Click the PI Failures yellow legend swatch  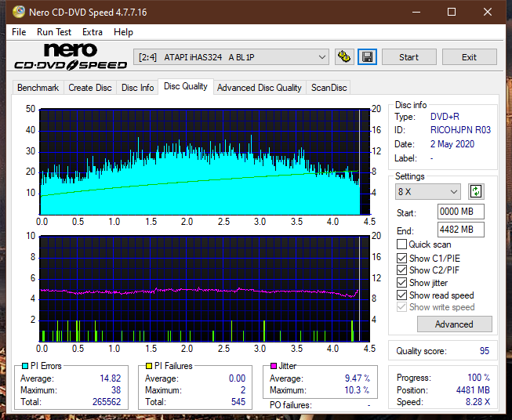tap(149, 366)
